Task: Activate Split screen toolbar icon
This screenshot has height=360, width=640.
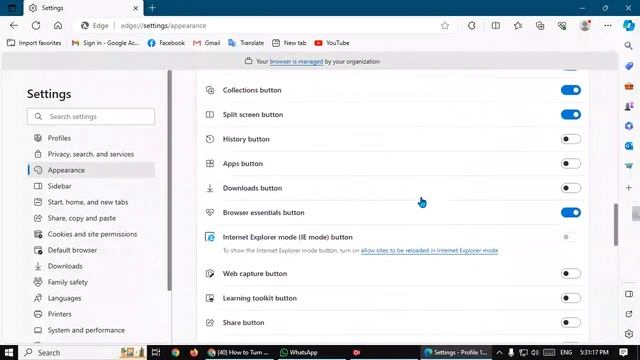Action: [496, 26]
